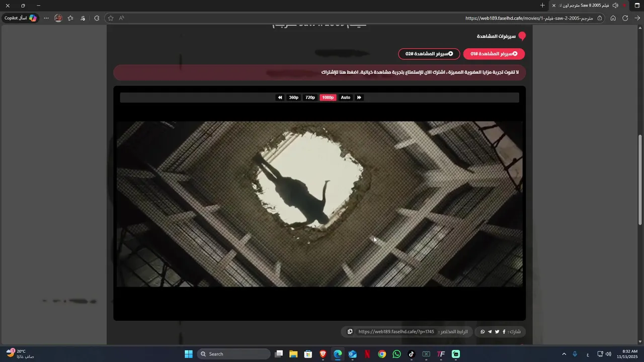Switch to watch server #02
644x362 pixels.
click(x=429, y=54)
